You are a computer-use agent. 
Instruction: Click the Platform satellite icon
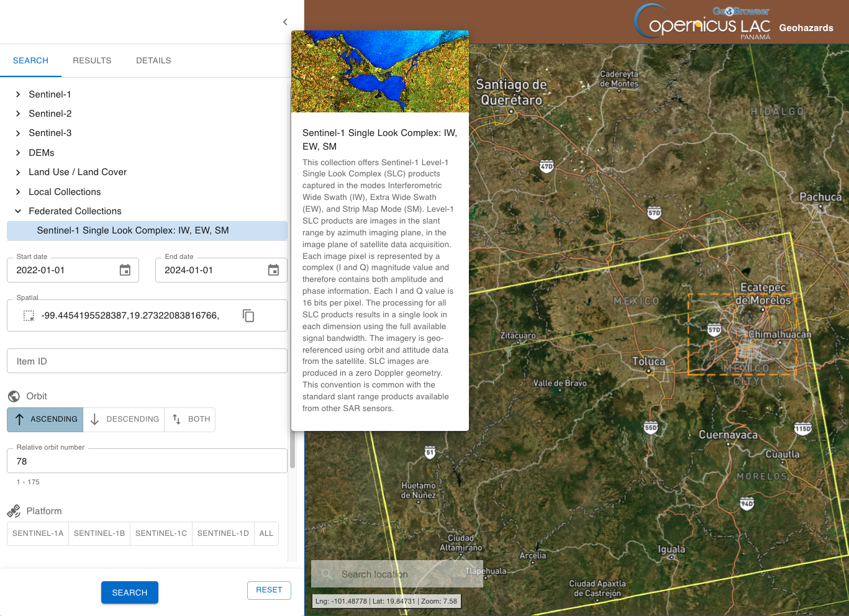pyautogui.click(x=14, y=511)
